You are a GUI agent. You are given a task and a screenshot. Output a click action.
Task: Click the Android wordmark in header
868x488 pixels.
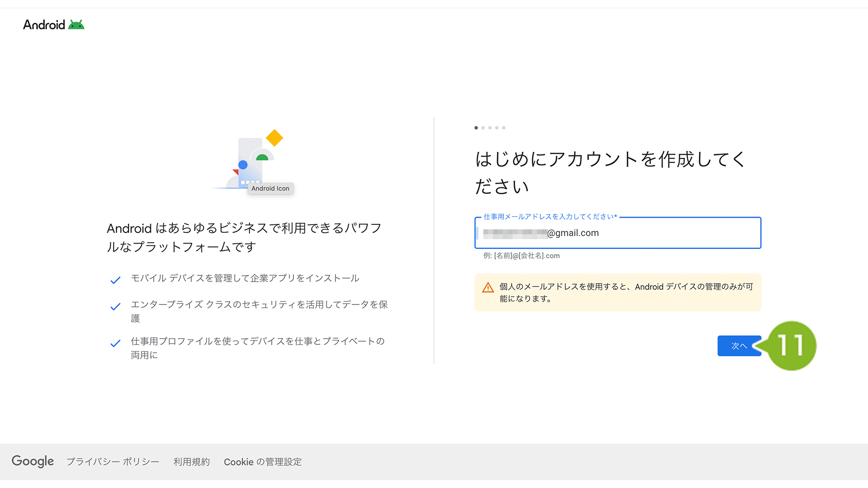point(44,25)
